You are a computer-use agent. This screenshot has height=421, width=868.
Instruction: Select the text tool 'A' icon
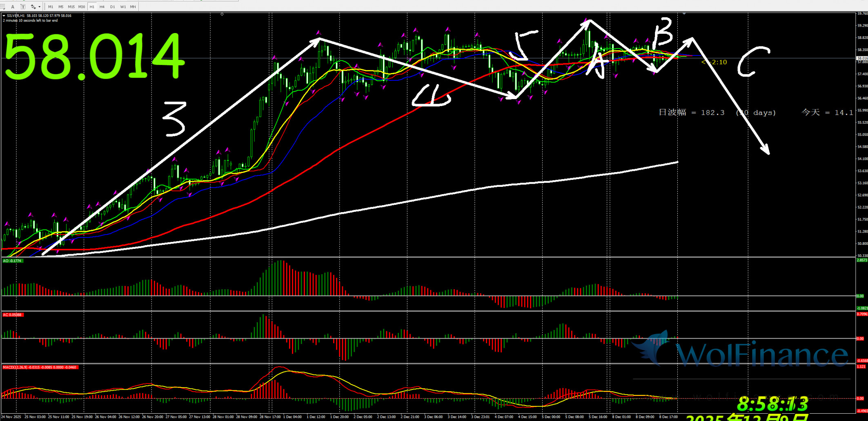pyautogui.click(x=13, y=7)
